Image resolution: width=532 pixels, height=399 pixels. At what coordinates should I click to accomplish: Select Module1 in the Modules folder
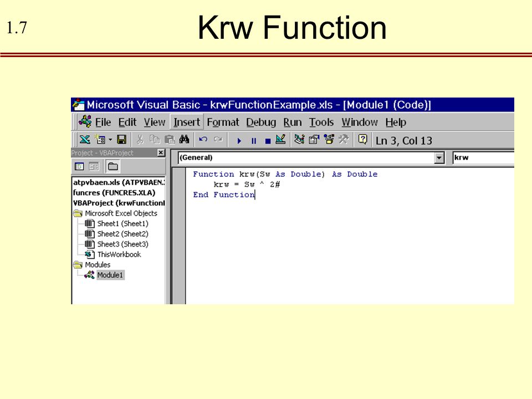[110, 275]
